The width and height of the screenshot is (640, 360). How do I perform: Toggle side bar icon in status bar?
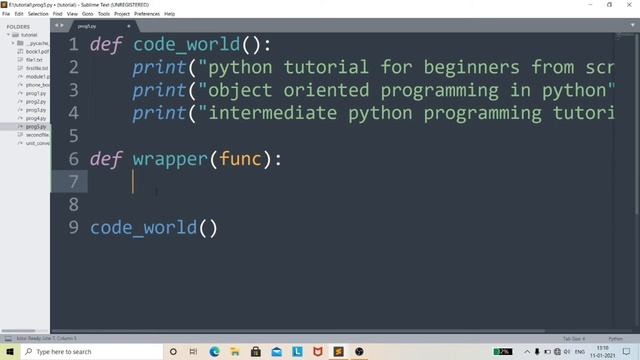tap(8, 338)
